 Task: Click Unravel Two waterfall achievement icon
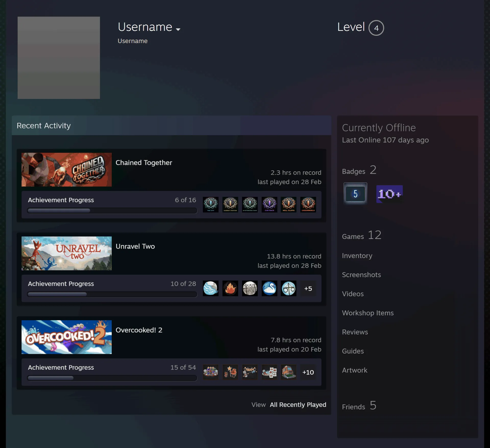[211, 288]
